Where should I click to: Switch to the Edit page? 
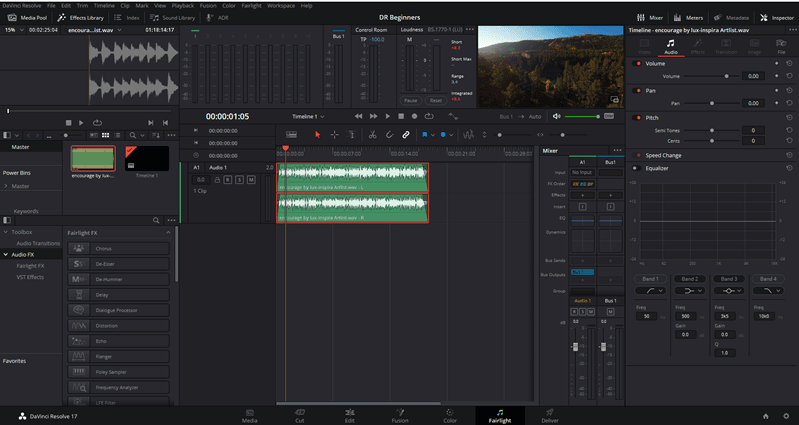point(350,416)
